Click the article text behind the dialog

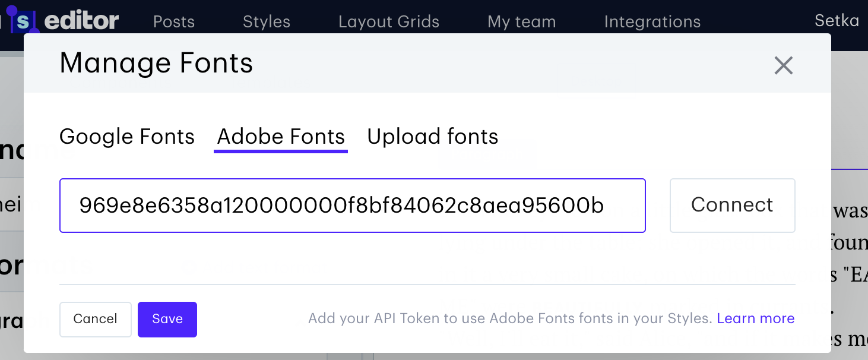850,244
